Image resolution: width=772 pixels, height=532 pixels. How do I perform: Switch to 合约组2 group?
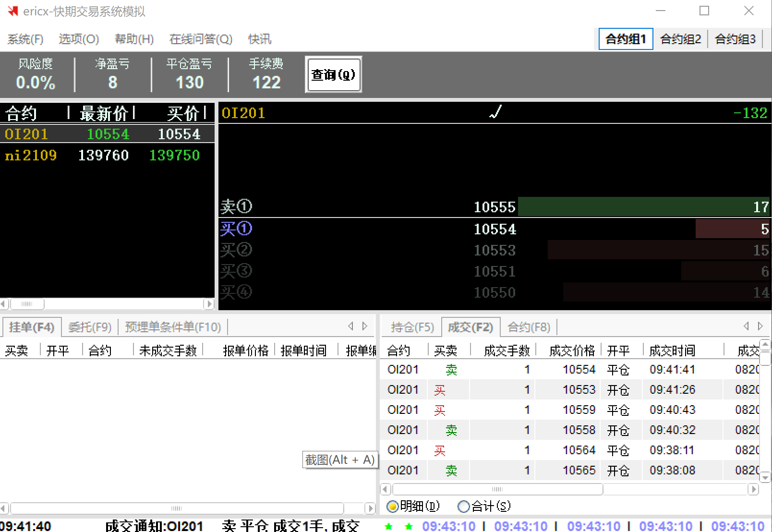click(680, 39)
